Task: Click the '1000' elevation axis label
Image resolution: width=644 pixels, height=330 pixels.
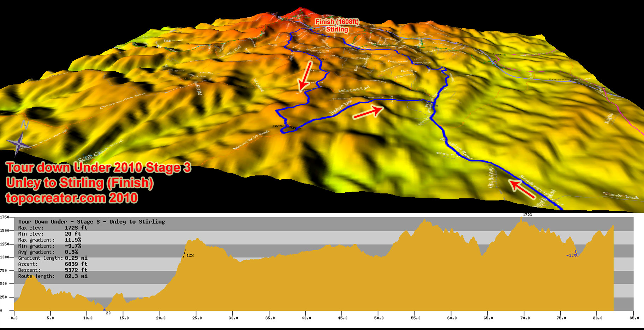Action: (x=5, y=257)
